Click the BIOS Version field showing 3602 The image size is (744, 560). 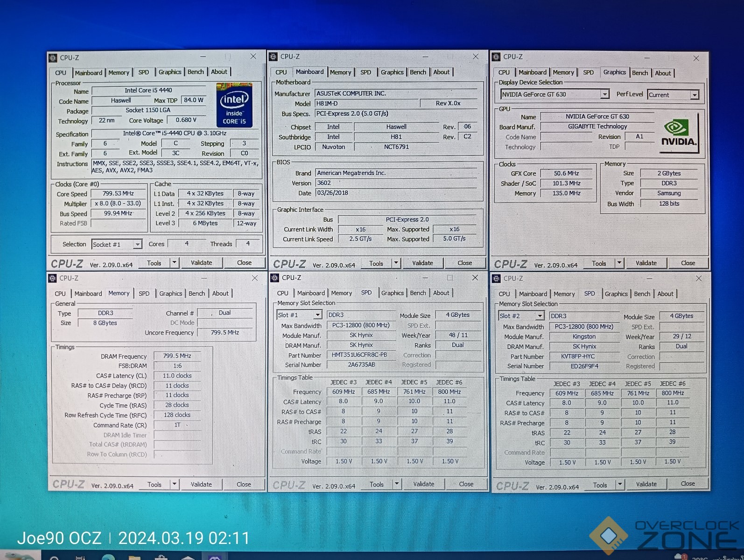point(396,183)
